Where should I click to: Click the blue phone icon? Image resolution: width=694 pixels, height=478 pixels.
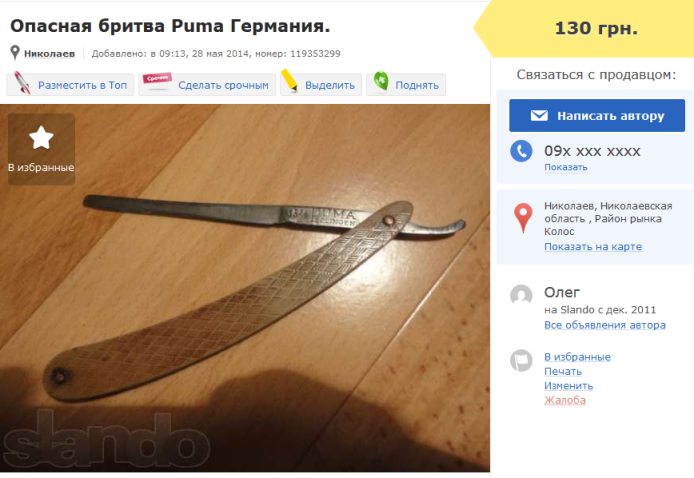(521, 151)
